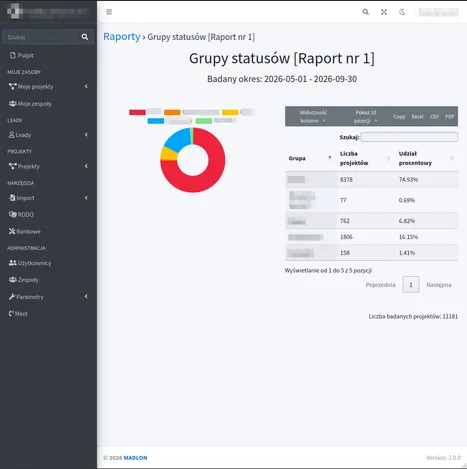Focus the table Szukaj filter field
This screenshot has height=469, width=467.
[409, 137]
